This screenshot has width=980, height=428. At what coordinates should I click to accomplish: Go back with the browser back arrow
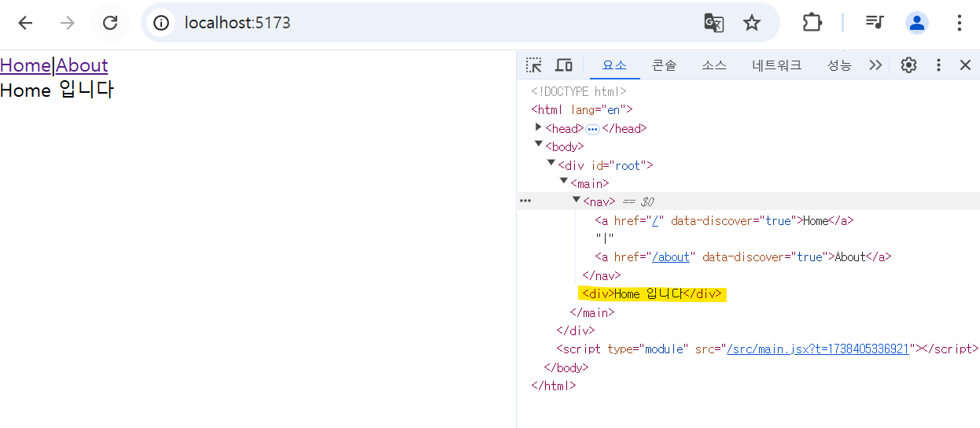[x=25, y=23]
